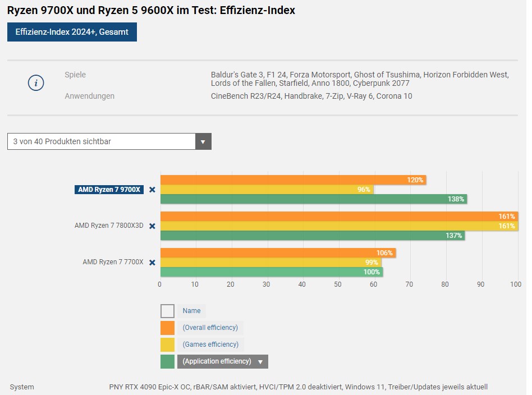Sort by Name legend entry
532x395 pixels.
191,311
